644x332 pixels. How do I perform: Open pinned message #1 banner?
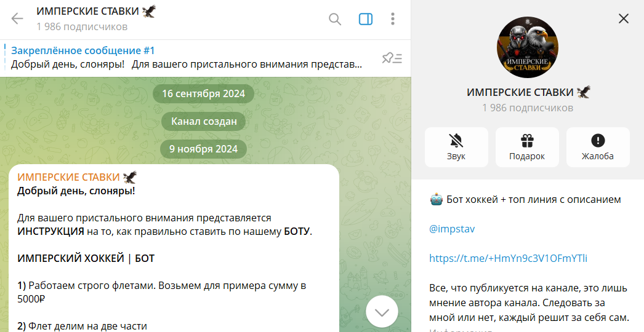[x=187, y=58]
